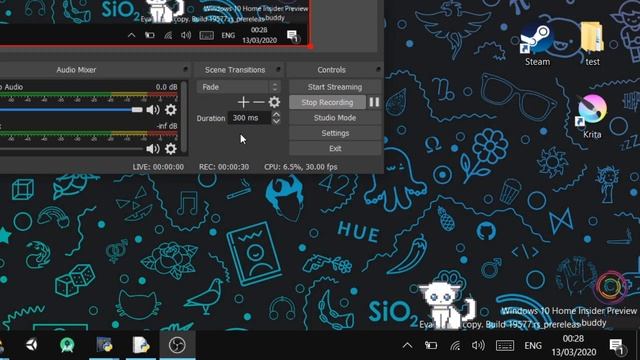Click the CPU: 6.5%, 30.00 fps status
The width and height of the screenshot is (640, 360).
(301, 167)
